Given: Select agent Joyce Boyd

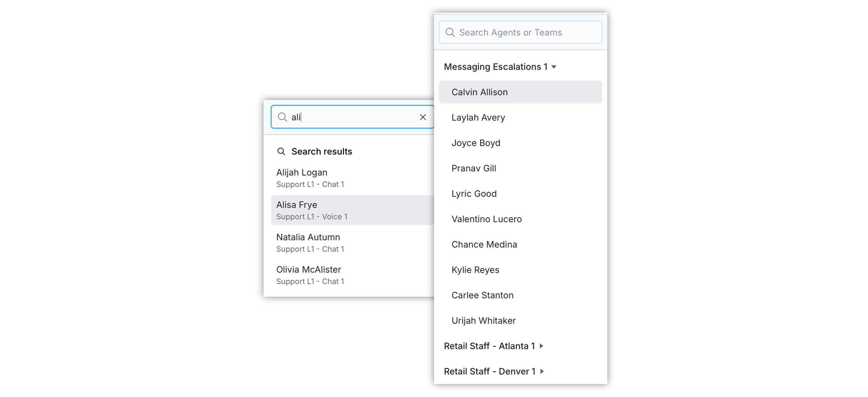Looking at the screenshot, I should 520,143.
